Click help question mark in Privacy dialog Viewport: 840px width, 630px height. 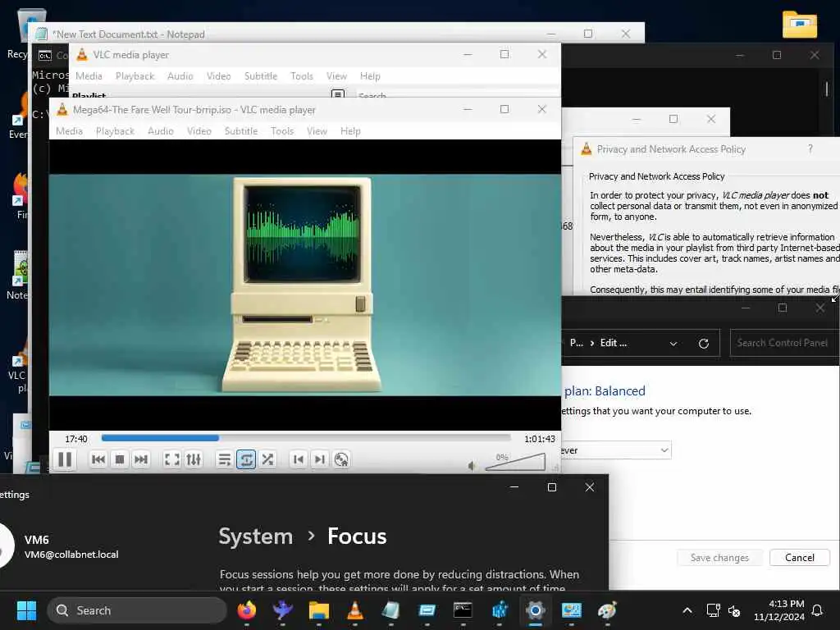[810, 149]
